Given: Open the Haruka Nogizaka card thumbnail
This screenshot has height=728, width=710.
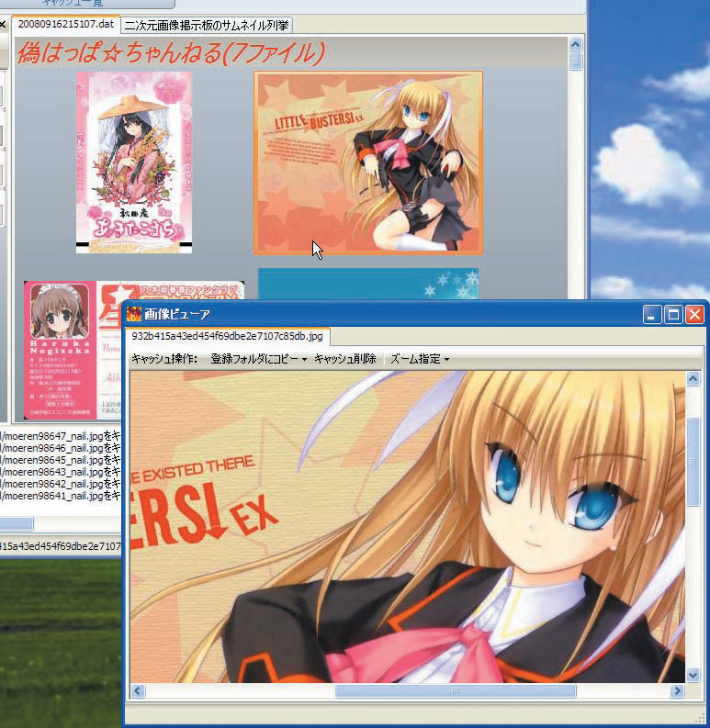Looking at the screenshot, I should (73, 351).
